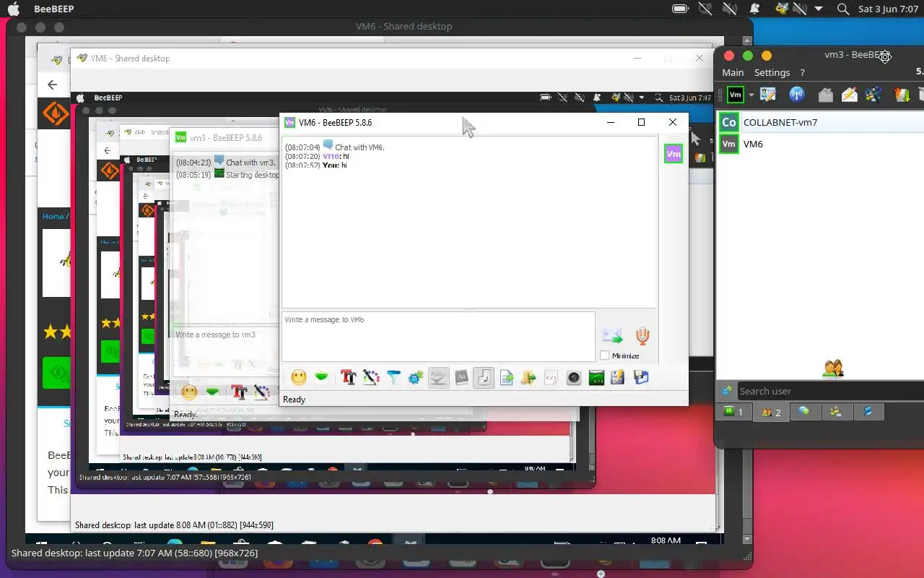Image resolution: width=924 pixels, height=578 pixels.
Task: Open font color palette icon in VM6 chat
Action: [x=371, y=377]
